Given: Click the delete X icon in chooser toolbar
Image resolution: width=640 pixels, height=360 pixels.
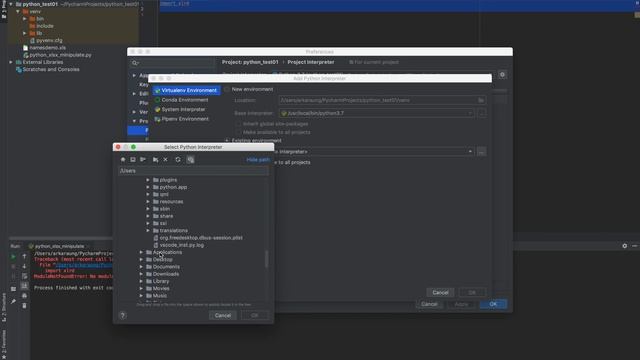Looking at the screenshot, I should pos(165,160).
